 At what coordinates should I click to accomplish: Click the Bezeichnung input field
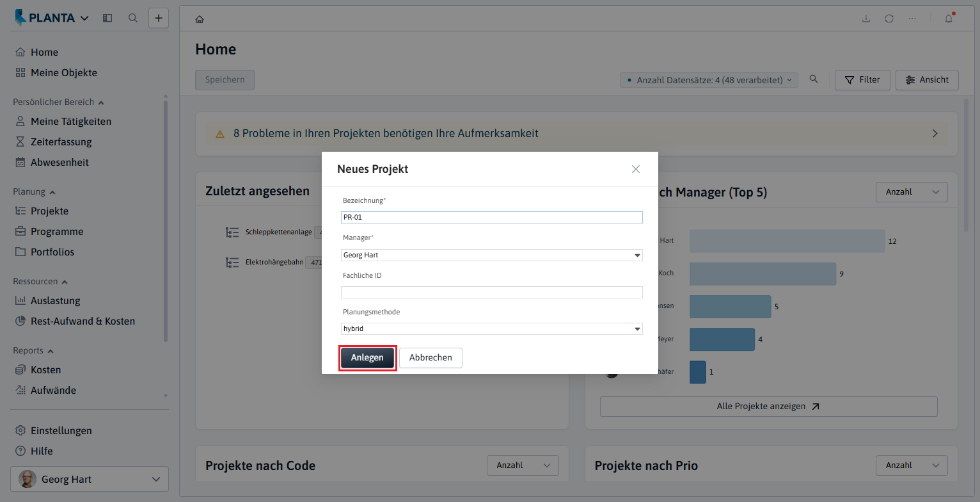(x=491, y=218)
